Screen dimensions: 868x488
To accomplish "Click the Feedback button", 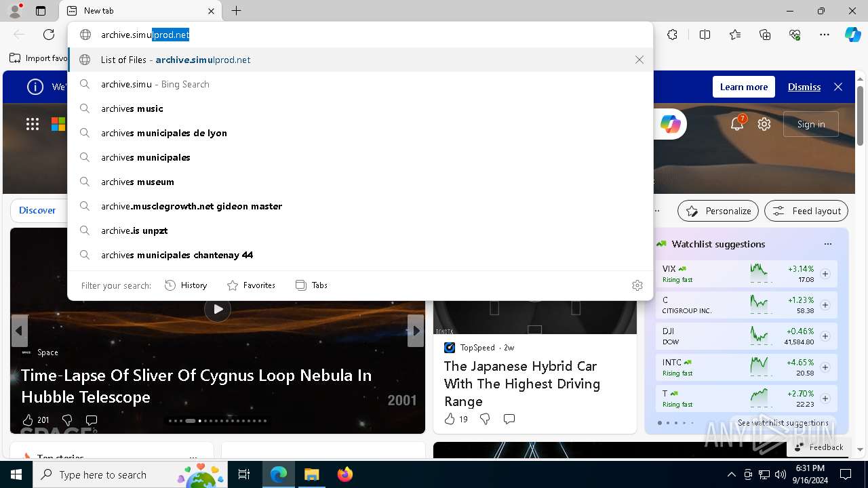I will pos(819,447).
